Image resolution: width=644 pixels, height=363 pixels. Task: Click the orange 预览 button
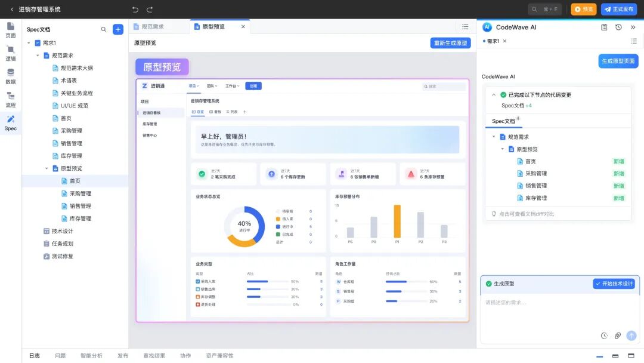coord(583,9)
